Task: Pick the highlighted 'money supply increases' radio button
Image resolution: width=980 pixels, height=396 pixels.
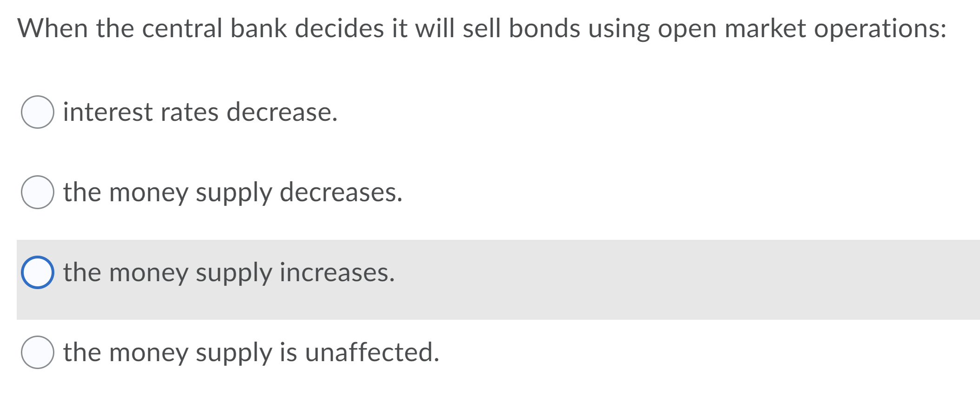Action: pyautogui.click(x=38, y=272)
